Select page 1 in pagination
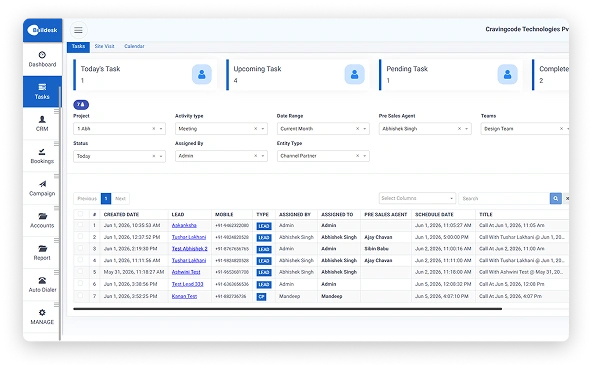This screenshot has height=369, width=592. (x=106, y=199)
